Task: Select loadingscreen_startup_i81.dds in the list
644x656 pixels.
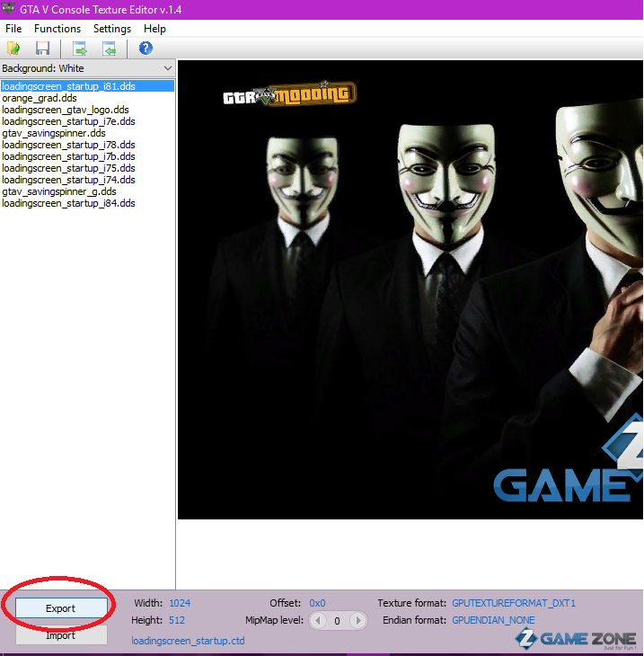Action: click(x=87, y=86)
